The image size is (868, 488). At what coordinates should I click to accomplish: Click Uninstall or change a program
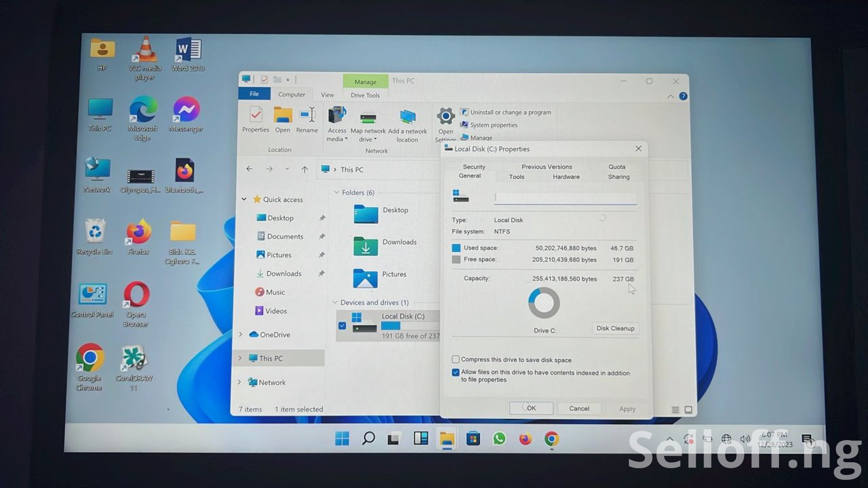click(505, 112)
